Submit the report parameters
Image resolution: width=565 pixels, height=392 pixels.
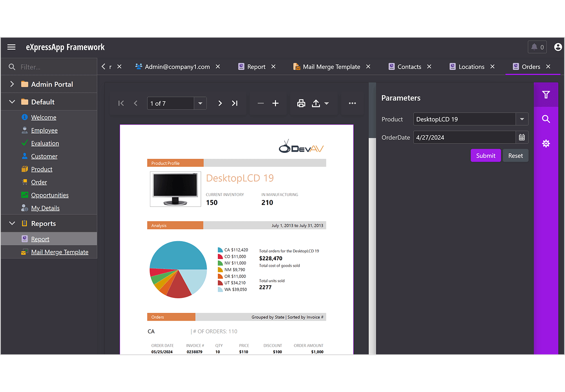point(485,155)
